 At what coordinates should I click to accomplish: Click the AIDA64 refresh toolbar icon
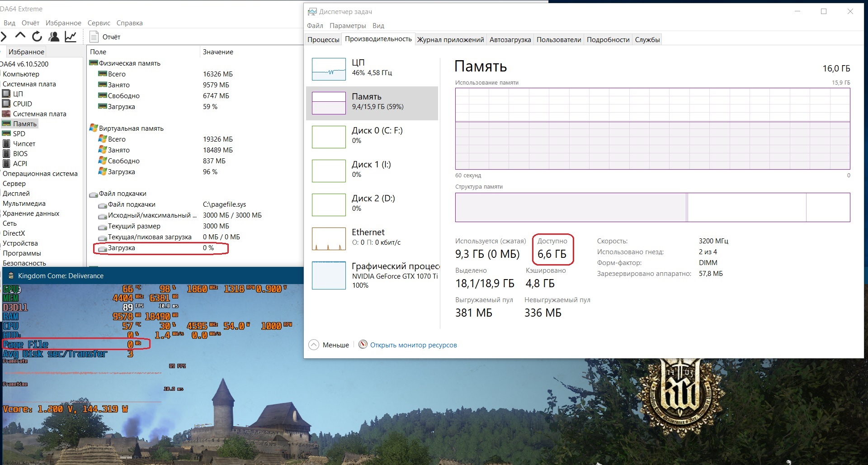(x=37, y=36)
